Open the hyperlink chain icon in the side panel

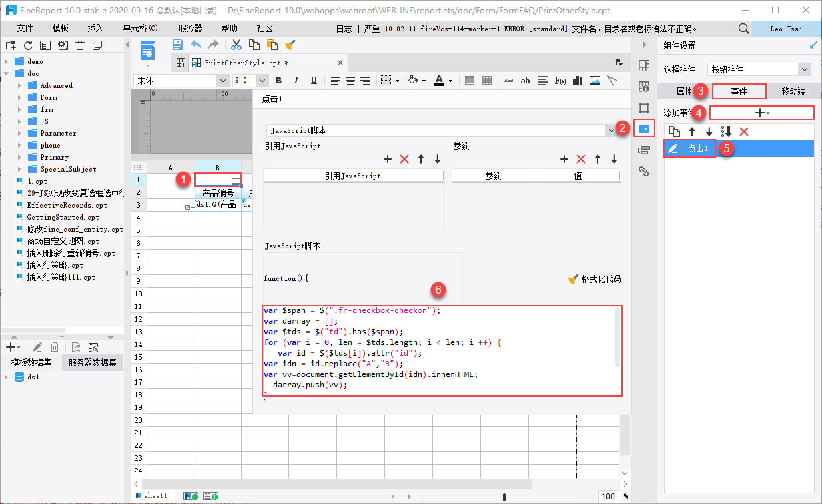click(x=643, y=172)
